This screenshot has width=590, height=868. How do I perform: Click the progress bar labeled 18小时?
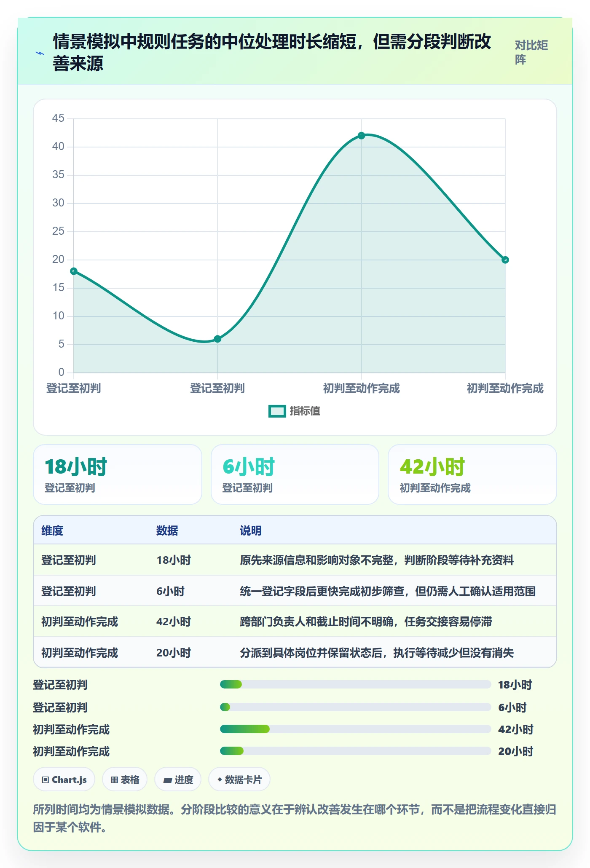pyautogui.click(x=356, y=684)
